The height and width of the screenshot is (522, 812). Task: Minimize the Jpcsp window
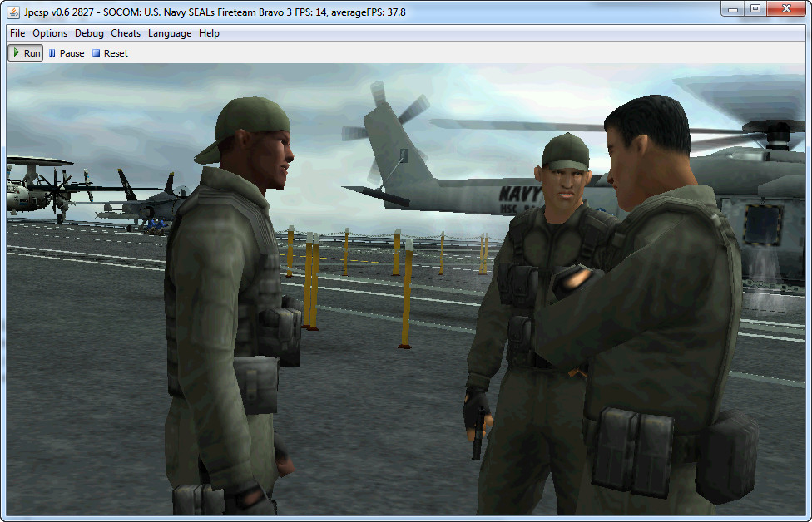732,9
